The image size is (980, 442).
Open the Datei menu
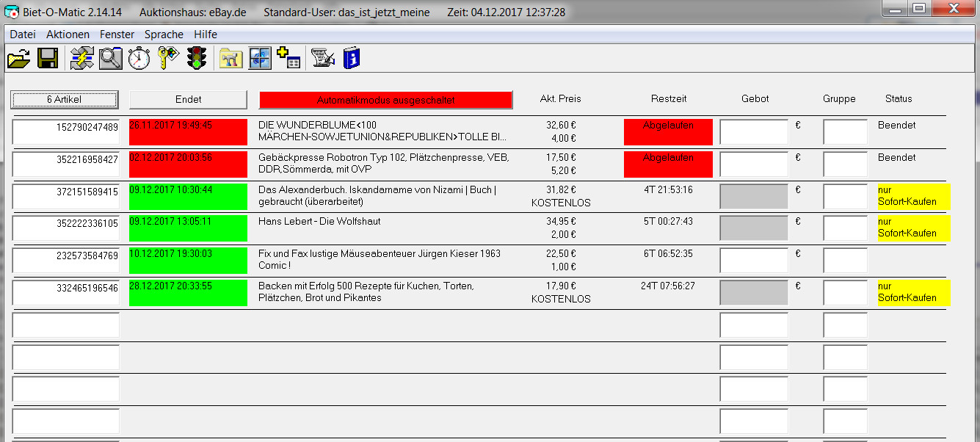(x=22, y=35)
